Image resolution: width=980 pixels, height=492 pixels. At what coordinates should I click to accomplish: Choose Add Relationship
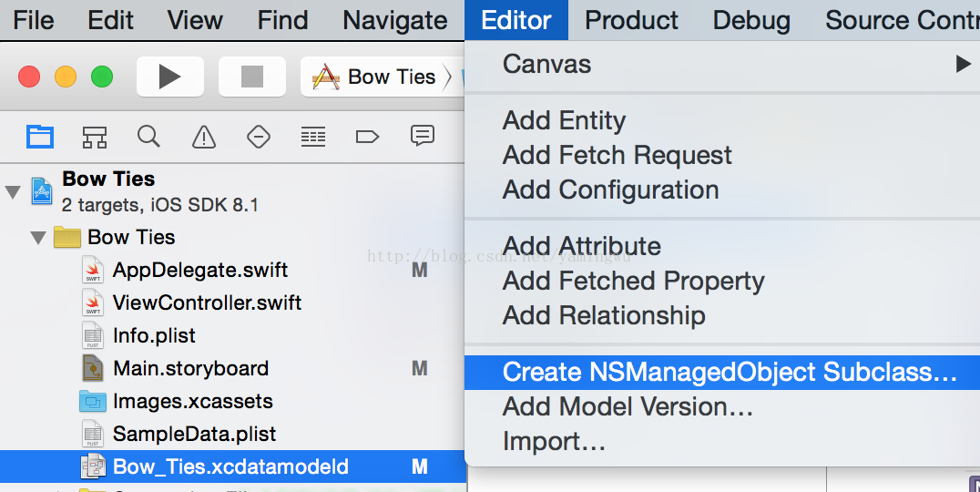[x=722, y=315]
